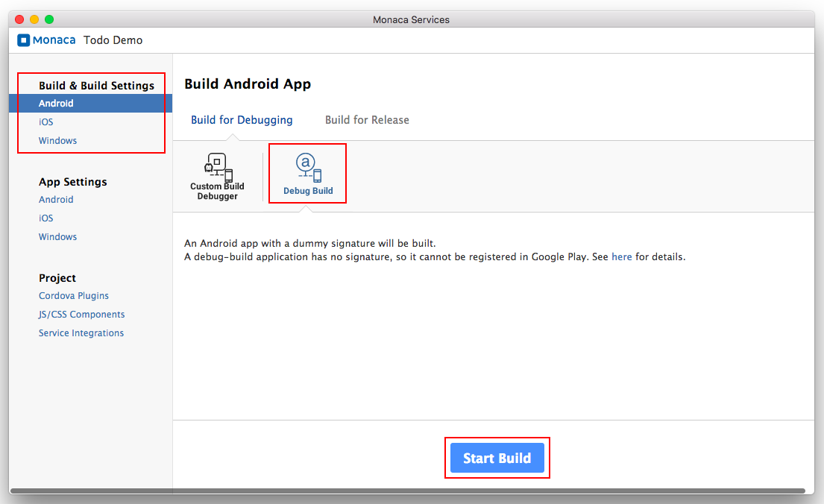This screenshot has width=824, height=504.
Task: Open Android under App Settings
Action: 56,200
